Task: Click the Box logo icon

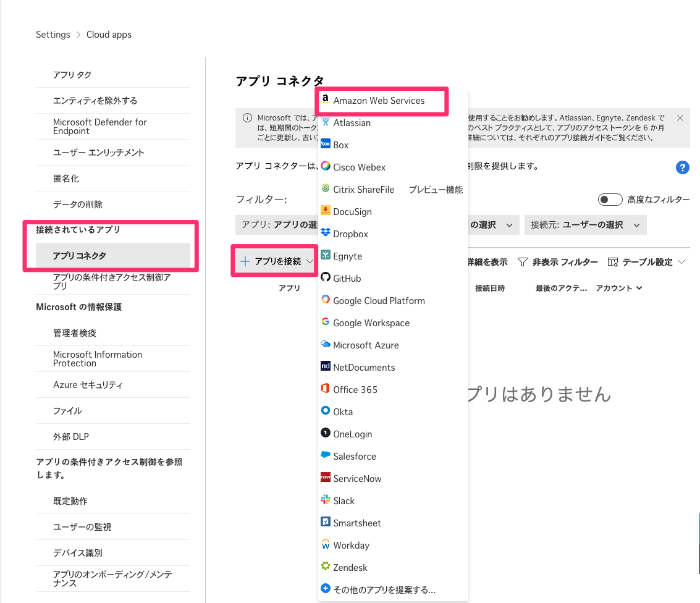Action: pyautogui.click(x=326, y=144)
